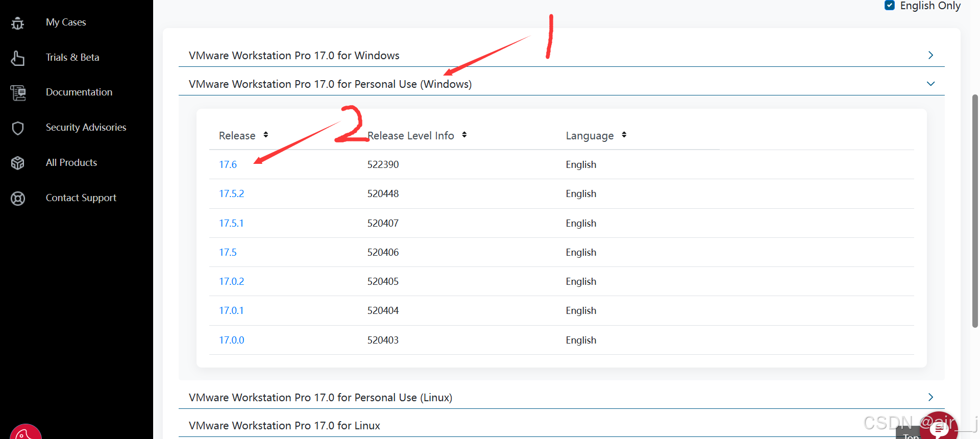The width and height of the screenshot is (980, 439).
Task: Collapse Personal Use (Windows) section chevron
Action: pos(930,84)
